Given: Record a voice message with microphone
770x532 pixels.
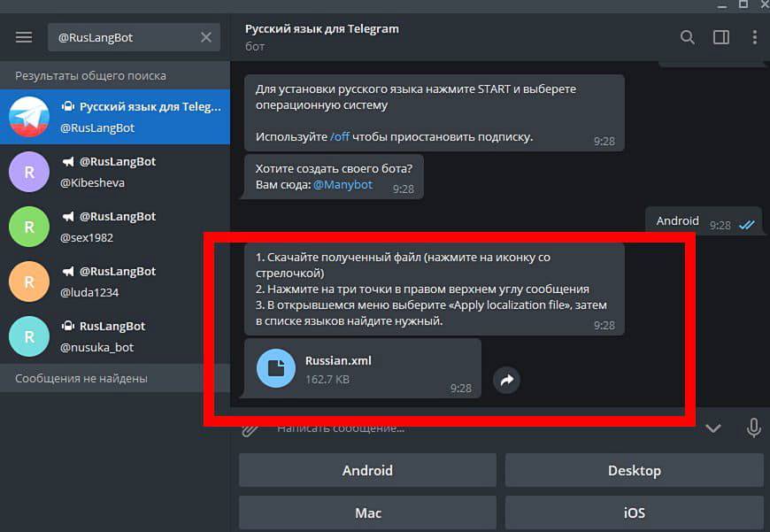Looking at the screenshot, I should click(x=753, y=428).
